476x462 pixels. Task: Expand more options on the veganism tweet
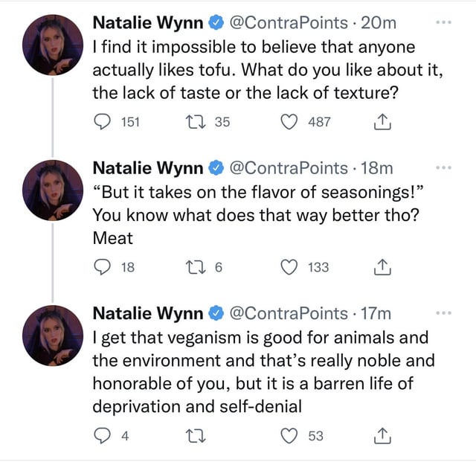point(445,313)
